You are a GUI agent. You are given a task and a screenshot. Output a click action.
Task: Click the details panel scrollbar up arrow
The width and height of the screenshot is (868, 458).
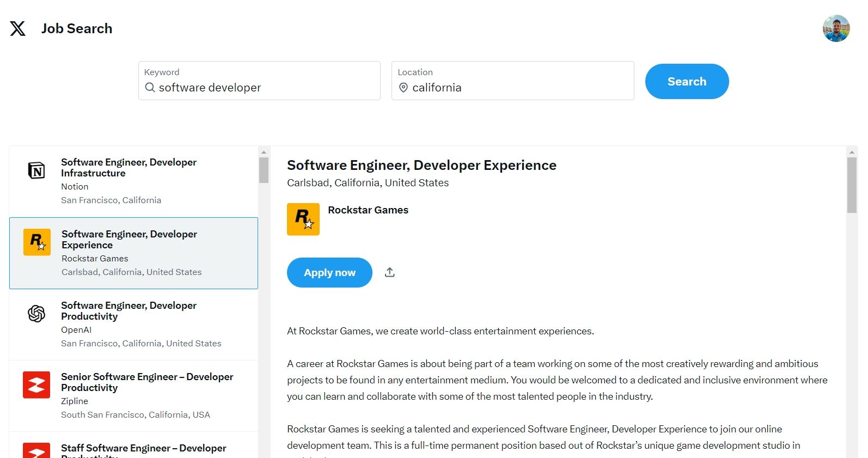(x=852, y=152)
